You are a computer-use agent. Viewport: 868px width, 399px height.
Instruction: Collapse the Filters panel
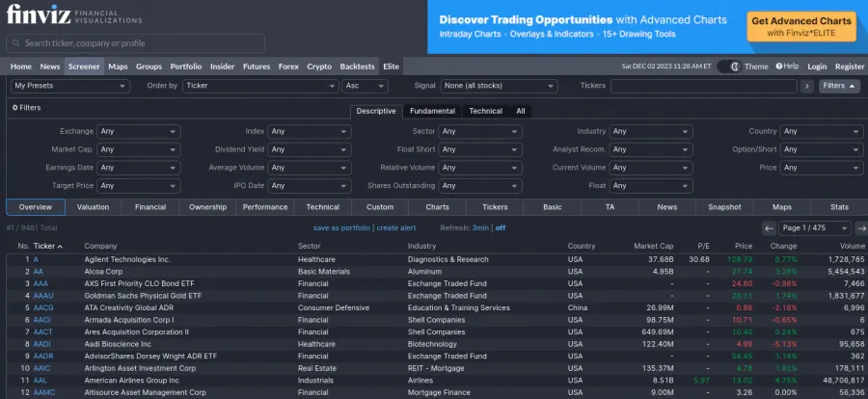click(839, 86)
